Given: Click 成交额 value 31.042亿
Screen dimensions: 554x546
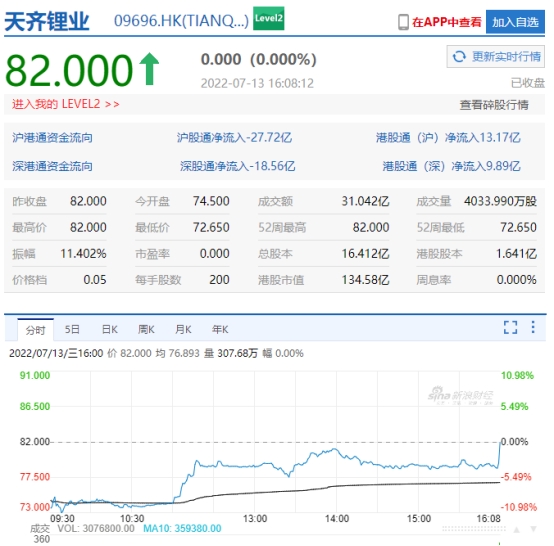Looking at the screenshot, I should (x=365, y=201).
